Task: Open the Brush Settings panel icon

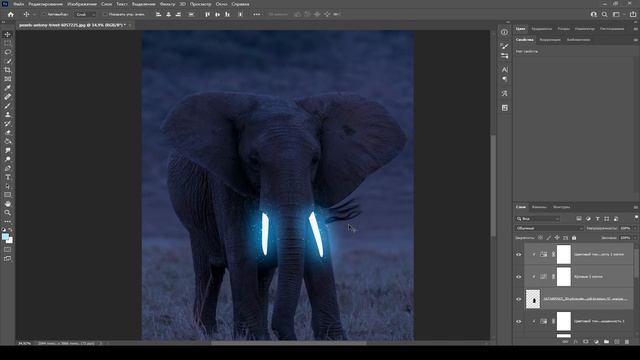Action: (x=505, y=46)
